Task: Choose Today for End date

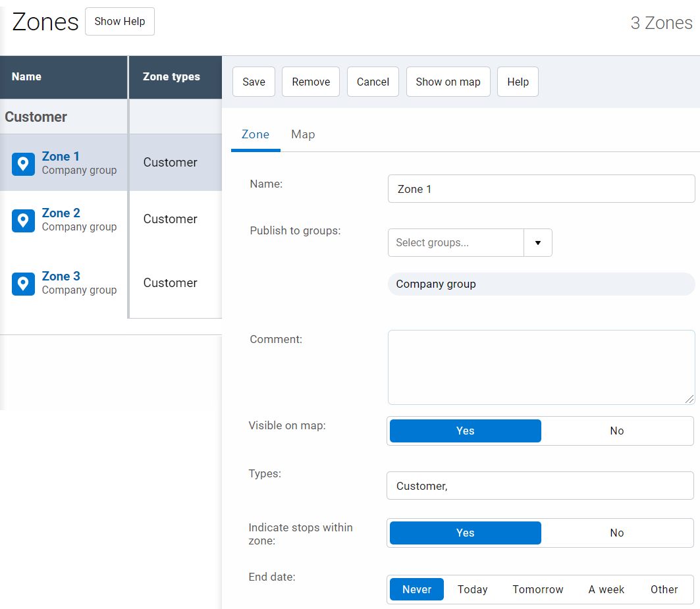Action: (x=472, y=589)
